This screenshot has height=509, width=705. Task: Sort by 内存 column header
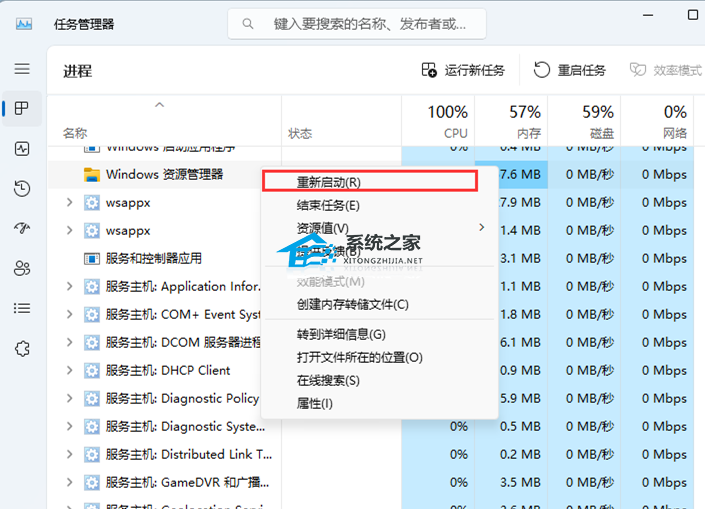511,121
